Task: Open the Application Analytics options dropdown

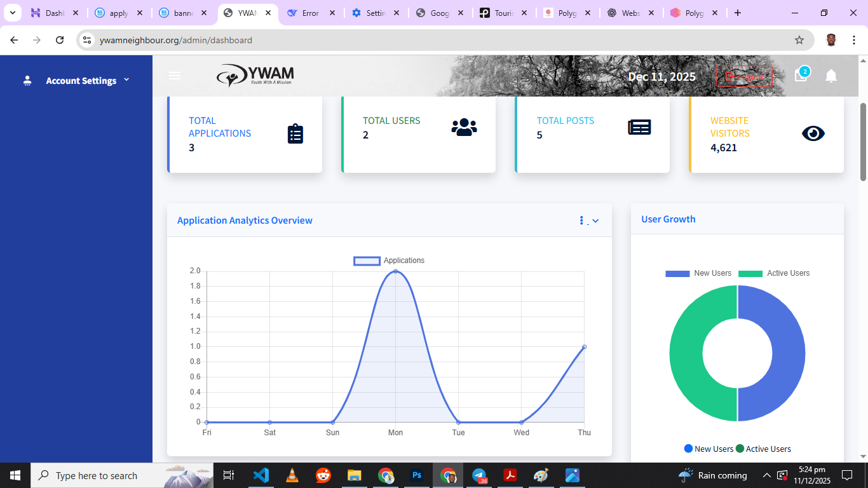Action: tap(589, 220)
